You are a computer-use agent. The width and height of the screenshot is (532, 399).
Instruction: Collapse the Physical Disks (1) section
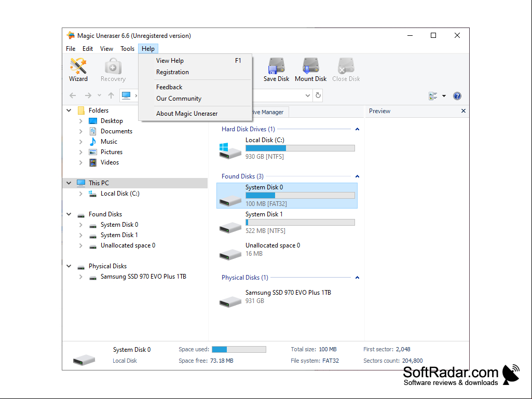(357, 277)
